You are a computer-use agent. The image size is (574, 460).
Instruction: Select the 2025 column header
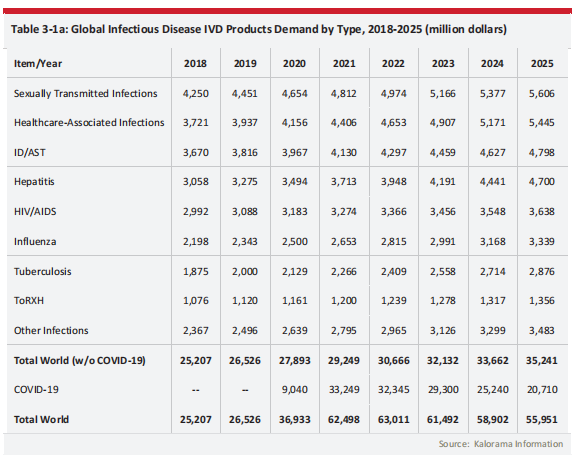coord(542,64)
